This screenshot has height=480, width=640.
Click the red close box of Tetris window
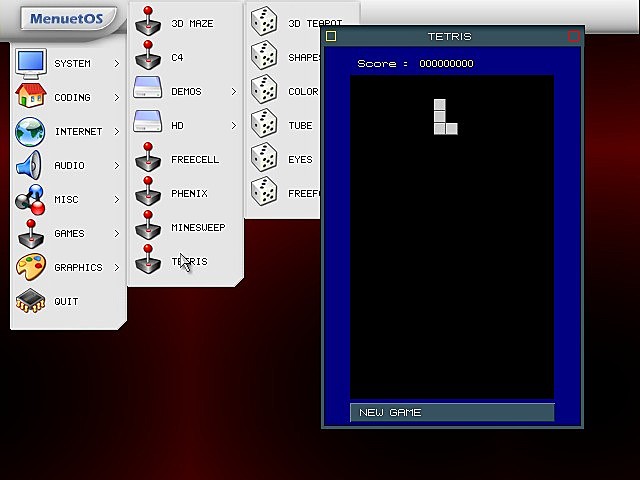(x=573, y=36)
